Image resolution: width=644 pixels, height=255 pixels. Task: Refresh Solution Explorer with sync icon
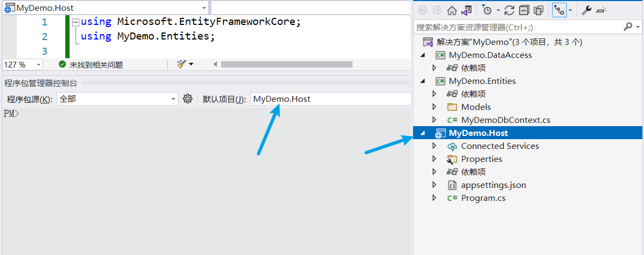509,10
